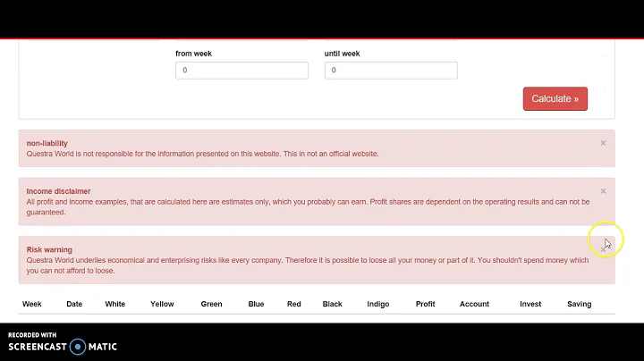This screenshot has height=361, width=644.
Task: Click the 'from week' input field
Action: tap(241, 71)
